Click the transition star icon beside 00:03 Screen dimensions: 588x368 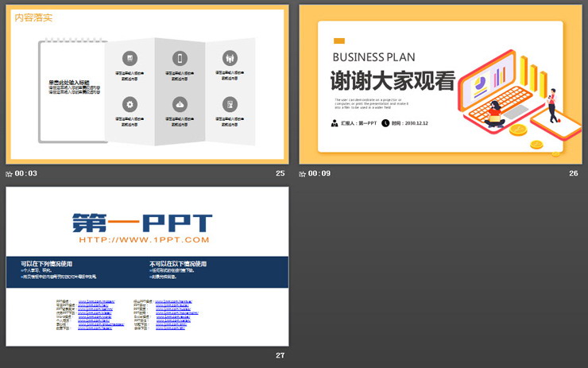coord(9,174)
